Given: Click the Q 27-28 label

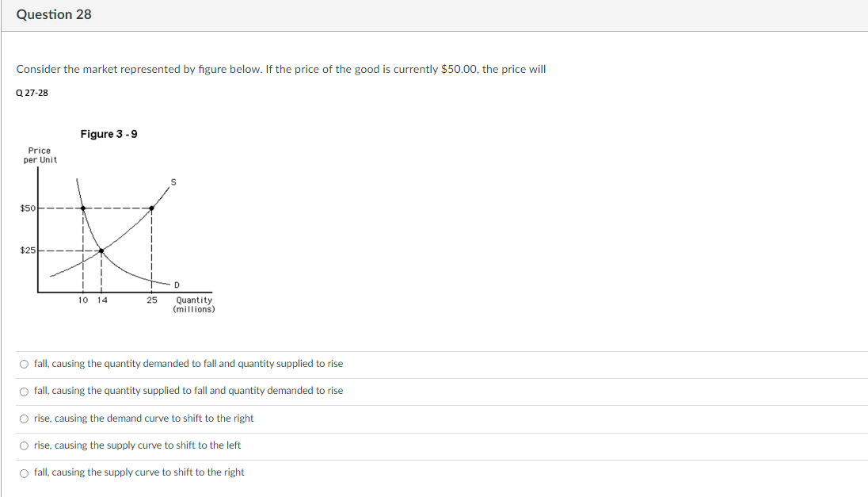Looking at the screenshot, I should pos(31,92).
